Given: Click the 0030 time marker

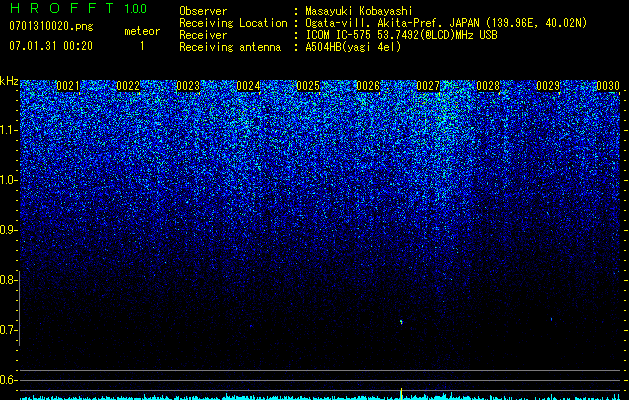Looking at the screenshot, I should 608,86.
